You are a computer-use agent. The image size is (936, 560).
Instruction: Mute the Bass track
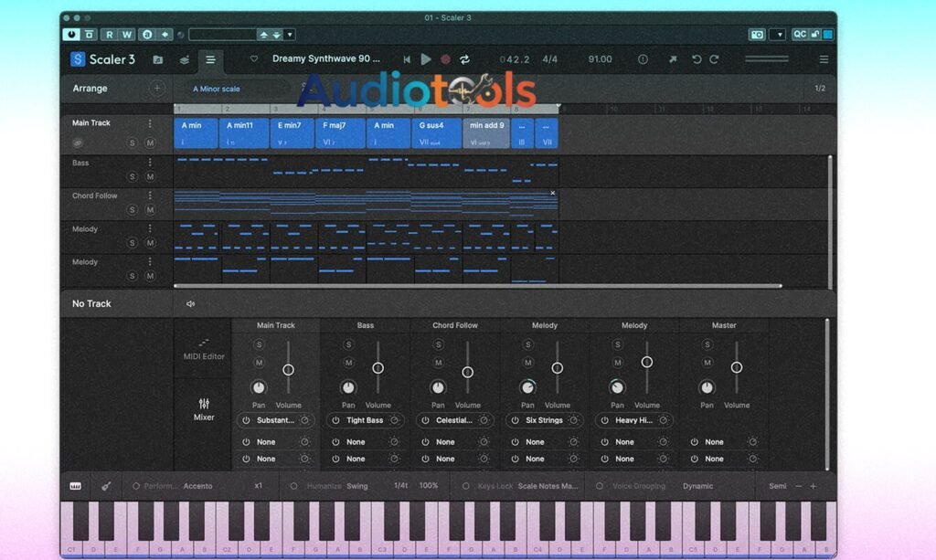[x=151, y=175]
